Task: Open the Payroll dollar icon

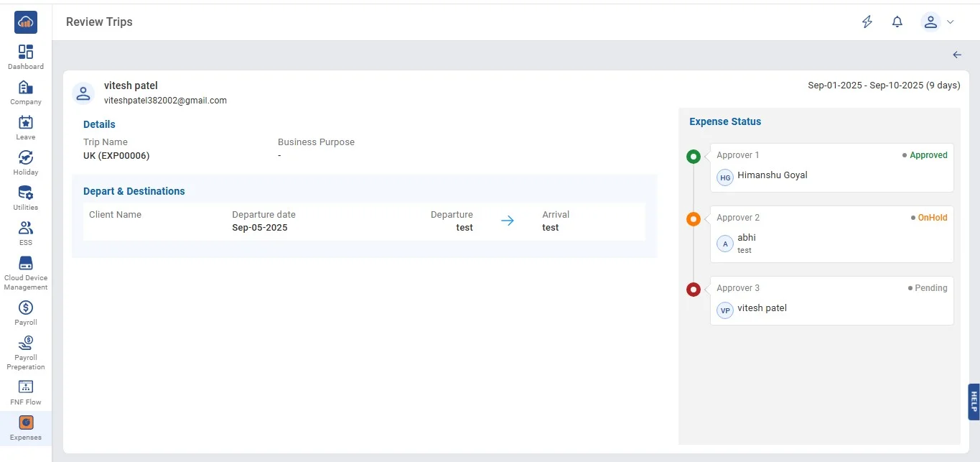Action: (x=26, y=308)
